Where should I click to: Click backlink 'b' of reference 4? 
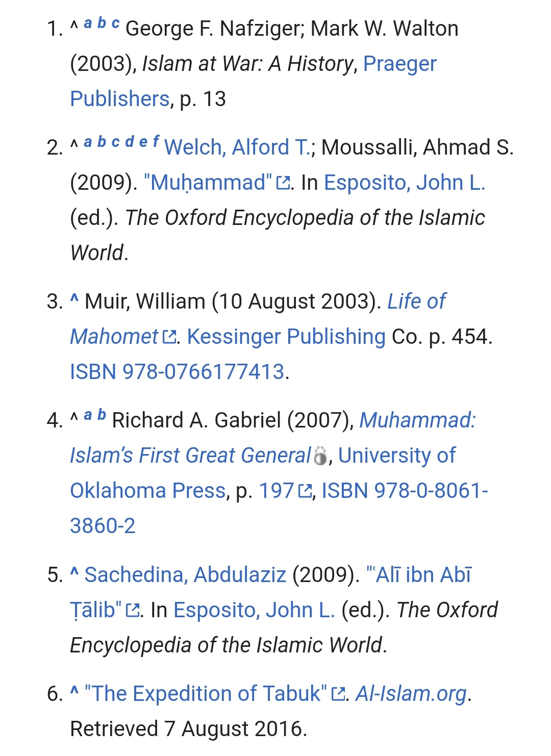point(102,414)
